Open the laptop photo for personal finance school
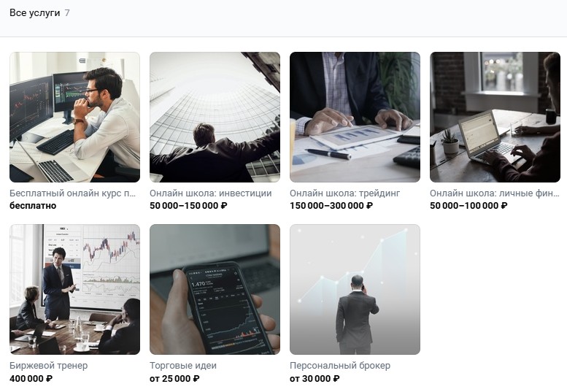 [x=495, y=118]
